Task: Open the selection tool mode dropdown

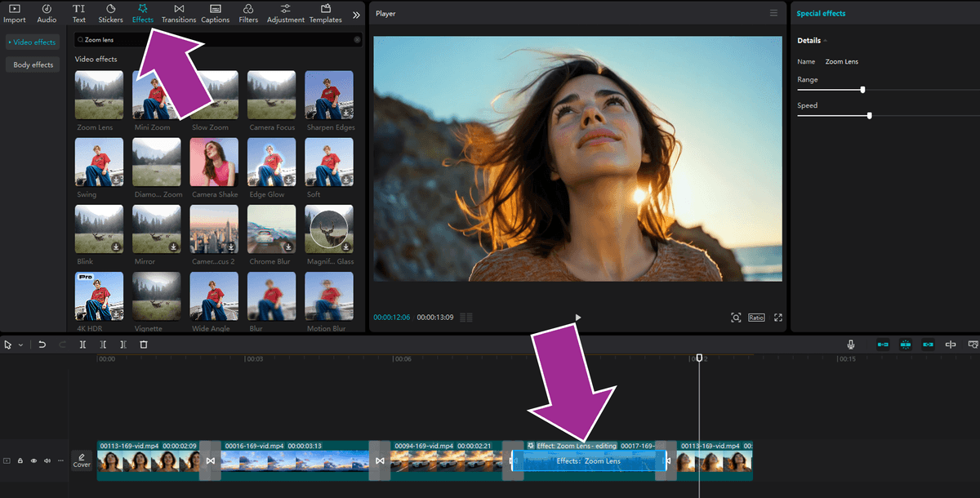Action: (x=20, y=345)
